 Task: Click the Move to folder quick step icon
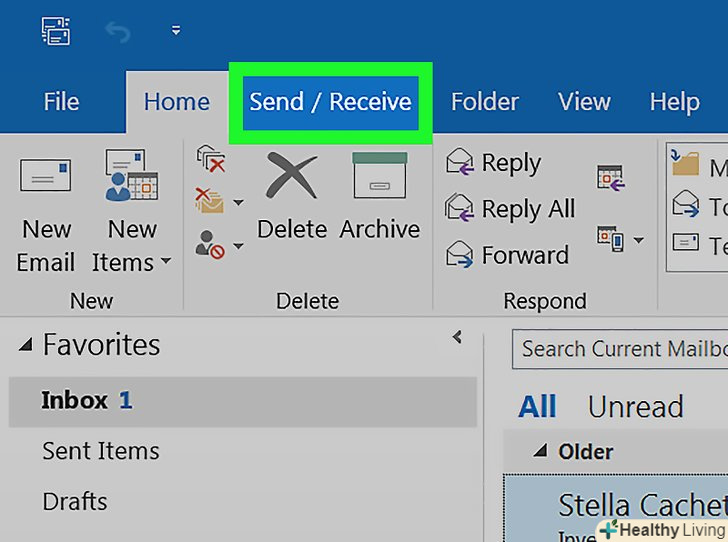click(x=685, y=163)
